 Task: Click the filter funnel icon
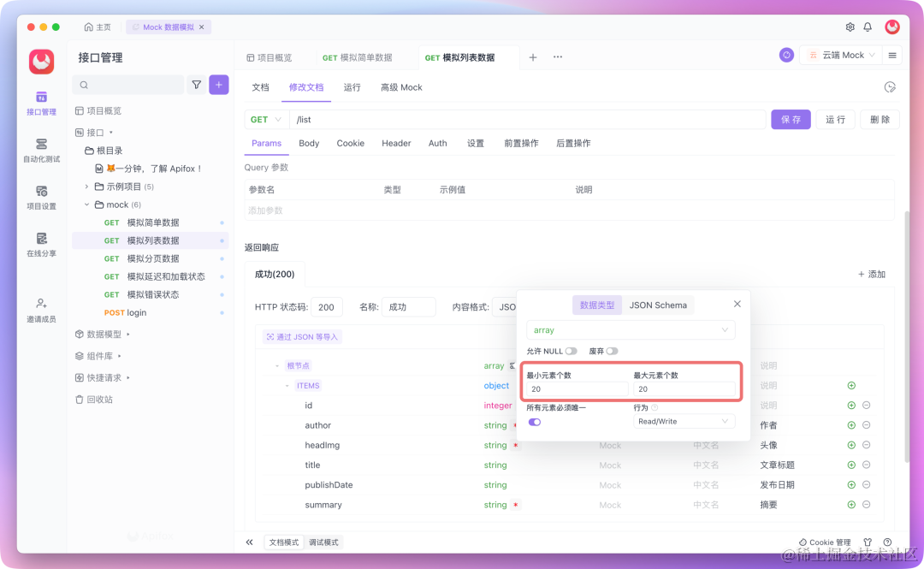click(196, 85)
